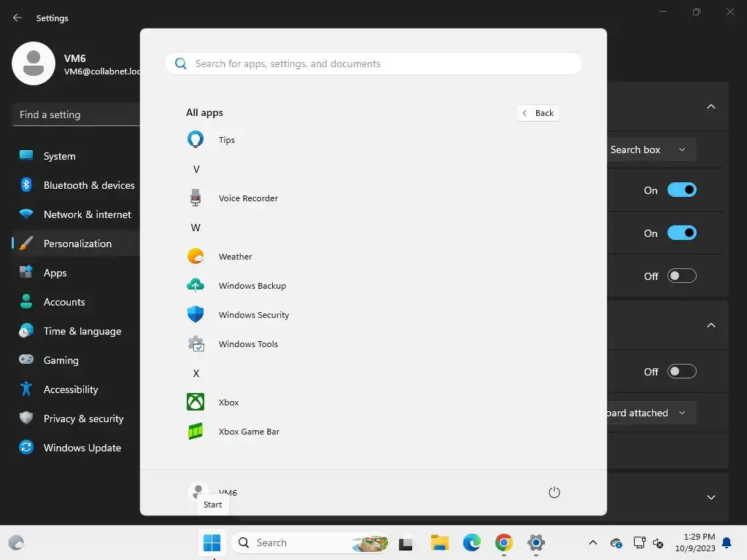Click the V letter header in All apps
Viewport: 747px width, 560px height.
pos(196,169)
